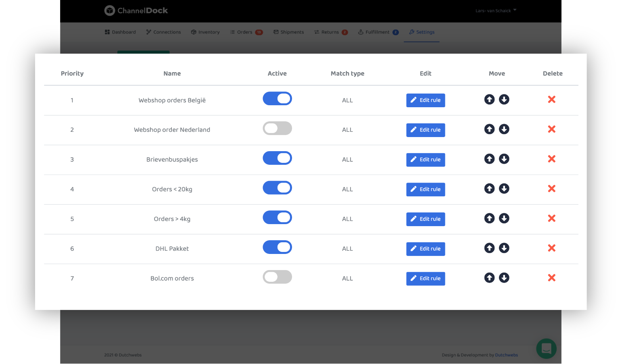
Task: Move Brievenbuspakjes rule up
Action: (489, 159)
